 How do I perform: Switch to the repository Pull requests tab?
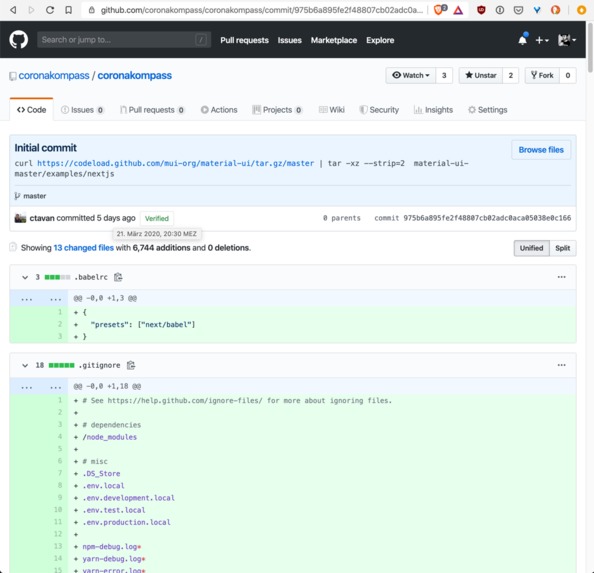152,110
